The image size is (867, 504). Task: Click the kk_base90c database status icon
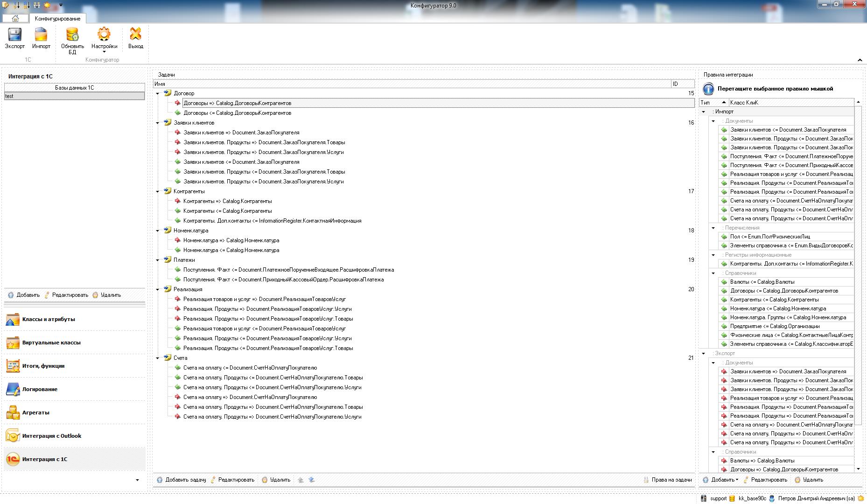point(732,498)
